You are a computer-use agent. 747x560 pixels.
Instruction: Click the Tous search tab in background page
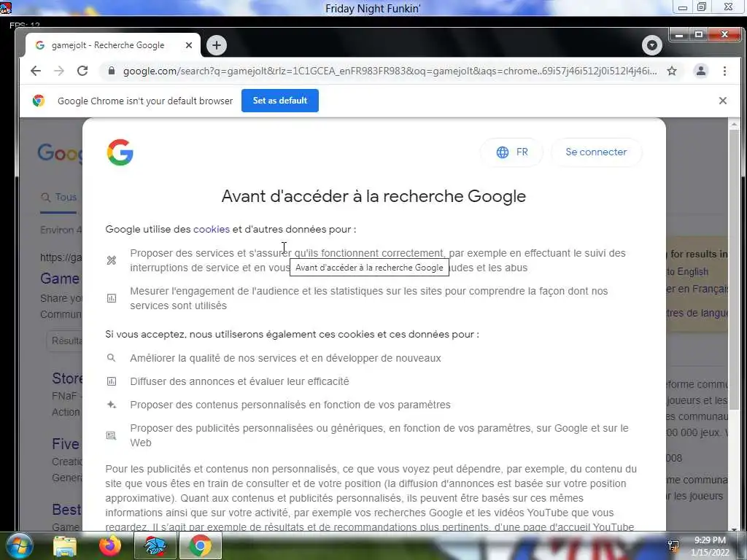click(x=59, y=197)
